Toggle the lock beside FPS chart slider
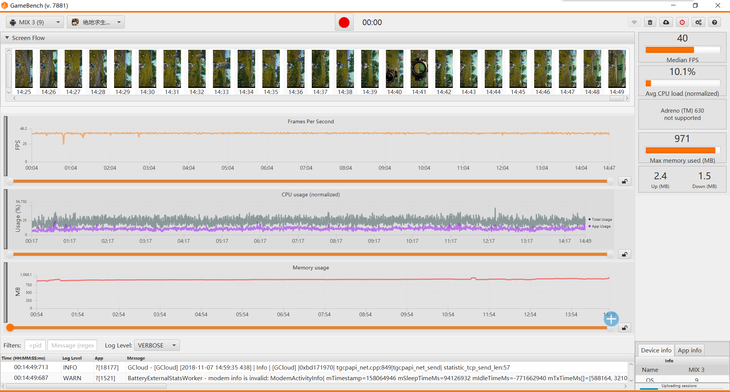This screenshot has width=730, height=392. (x=624, y=181)
